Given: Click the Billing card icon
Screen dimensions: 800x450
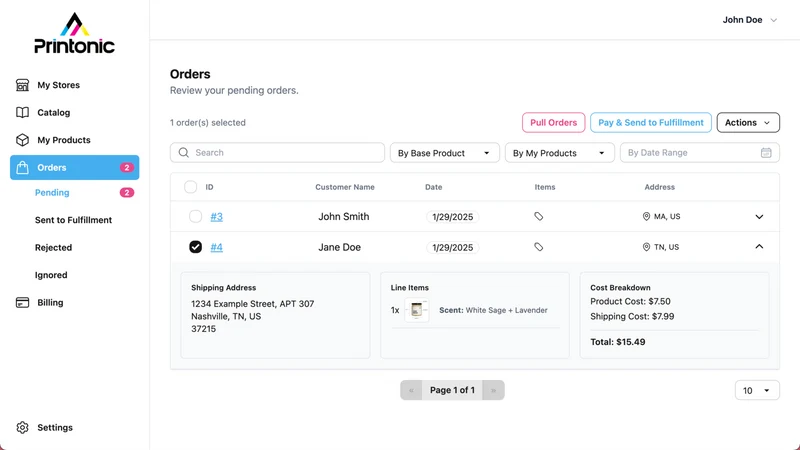Looking at the screenshot, I should point(22,303).
